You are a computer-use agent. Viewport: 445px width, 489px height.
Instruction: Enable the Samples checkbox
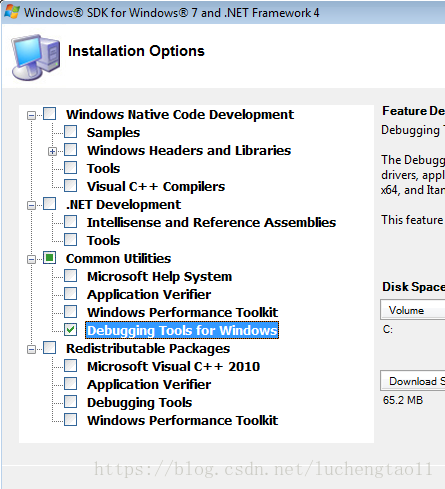[71, 132]
